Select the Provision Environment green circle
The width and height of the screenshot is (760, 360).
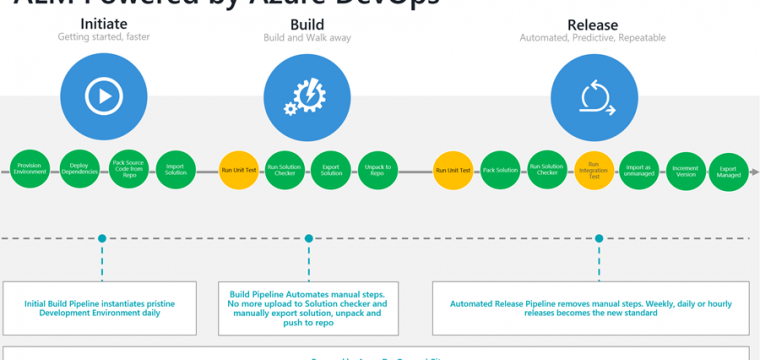[x=30, y=169]
